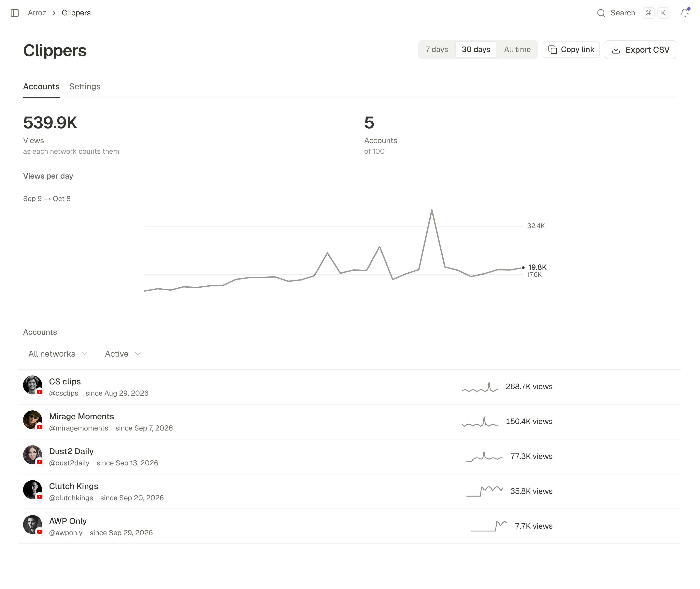The width and height of the screenshot is (700, 589).
Task: Click the search magnifier icon
Action: 601,13
